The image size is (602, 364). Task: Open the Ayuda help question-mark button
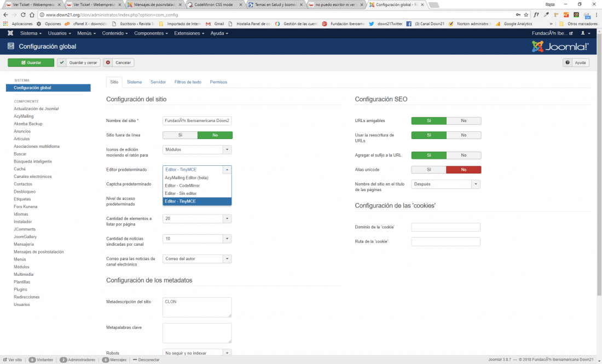[x=576, y=62]
